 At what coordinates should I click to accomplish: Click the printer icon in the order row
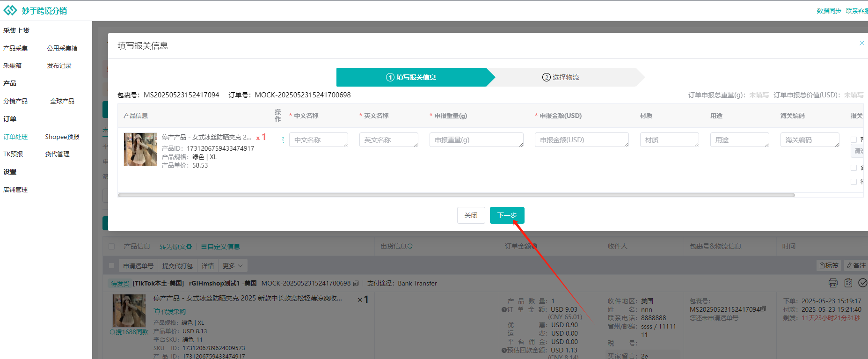(x=833, y=283)
